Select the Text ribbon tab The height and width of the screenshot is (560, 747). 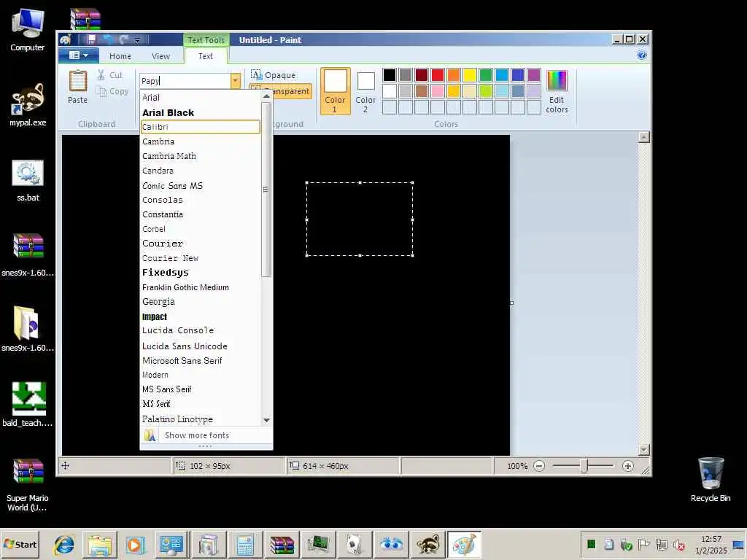[x=205, y=56]
